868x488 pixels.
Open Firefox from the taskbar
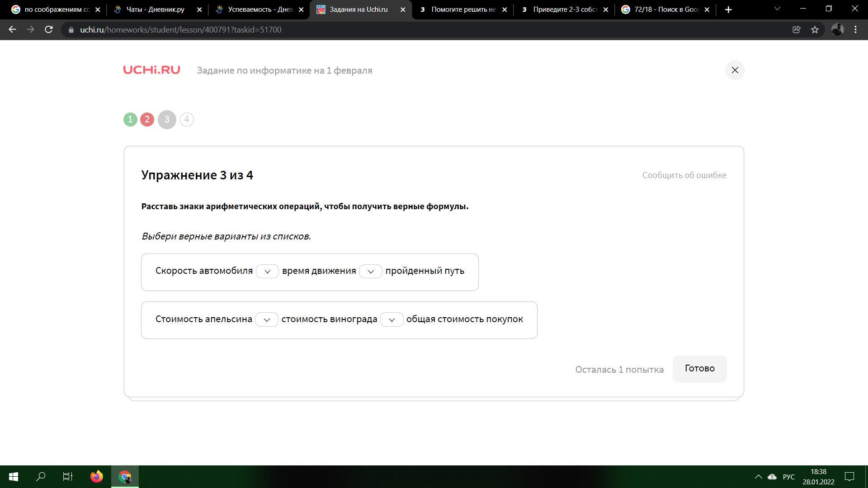tap(96, 477)
